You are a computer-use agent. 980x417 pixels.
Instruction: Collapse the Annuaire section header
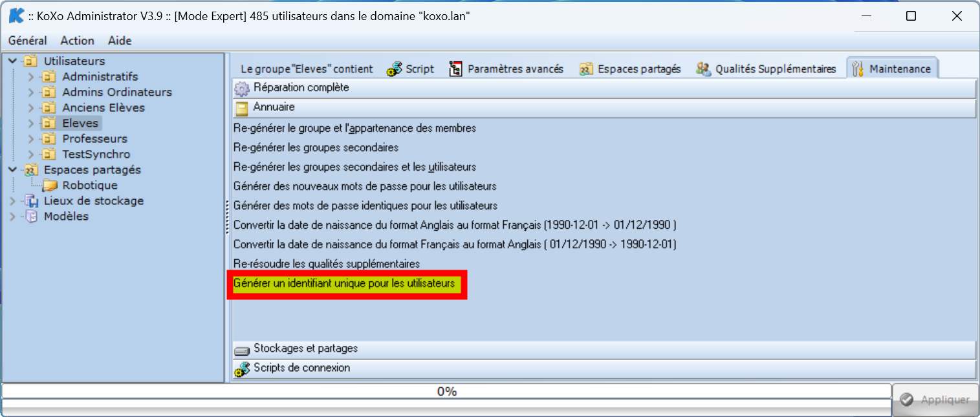click(604, 107)
